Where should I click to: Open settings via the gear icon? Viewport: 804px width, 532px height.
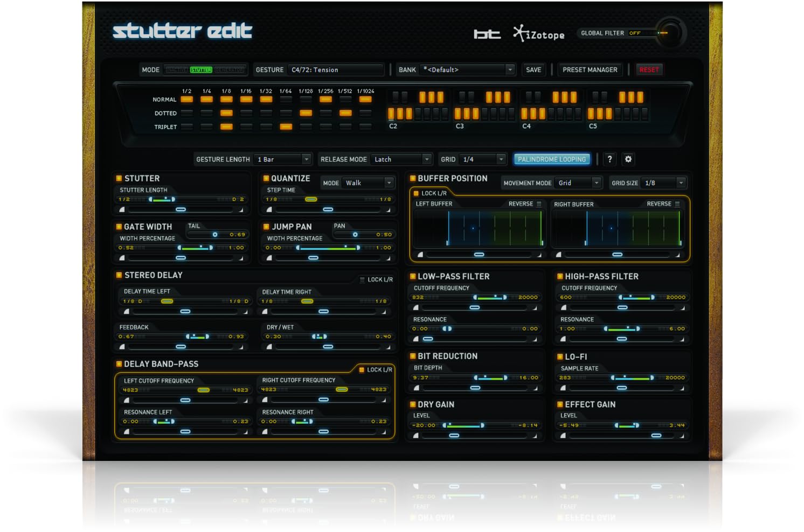[628, 159]
